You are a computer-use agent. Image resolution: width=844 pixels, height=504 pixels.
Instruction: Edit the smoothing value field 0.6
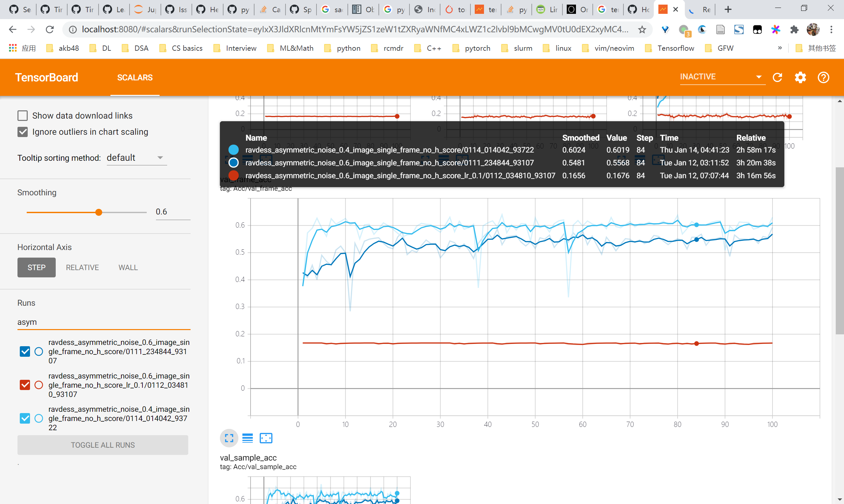click(173, 212)
